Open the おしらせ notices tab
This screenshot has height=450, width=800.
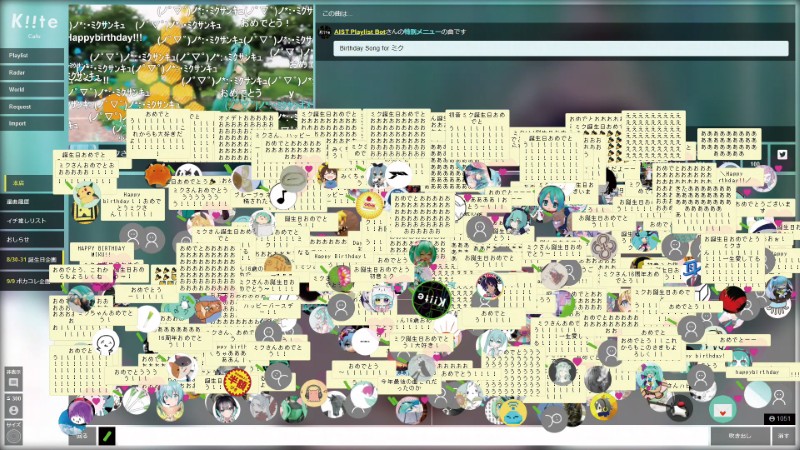point(32,239)
